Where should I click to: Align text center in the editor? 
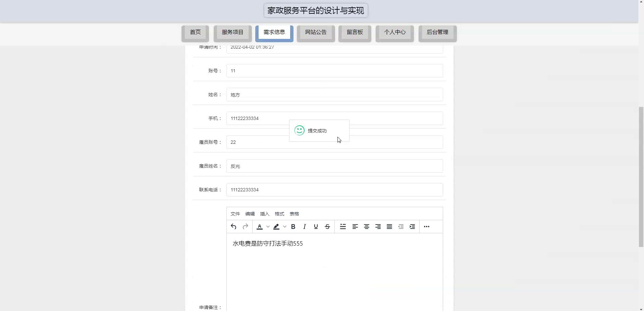coord(366,227)
